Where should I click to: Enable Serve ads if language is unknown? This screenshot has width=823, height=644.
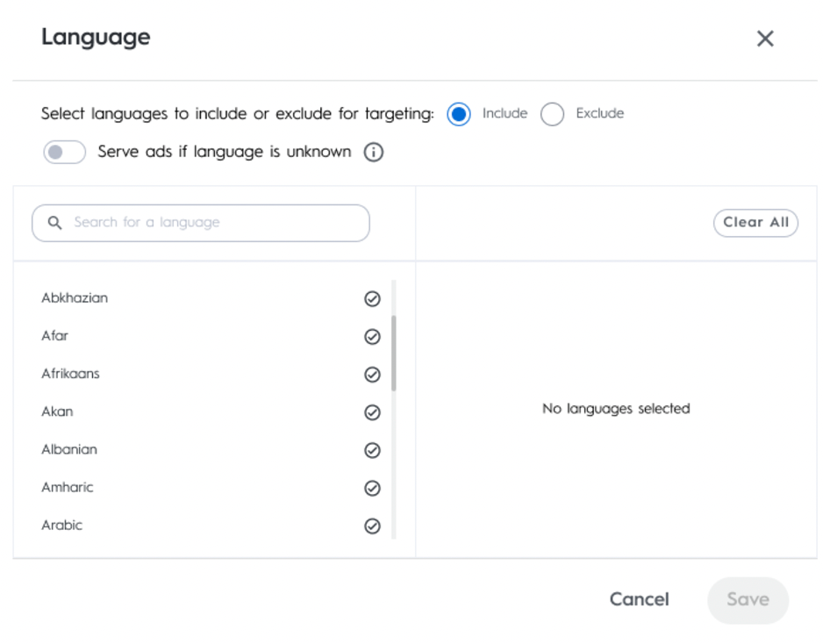64,153
